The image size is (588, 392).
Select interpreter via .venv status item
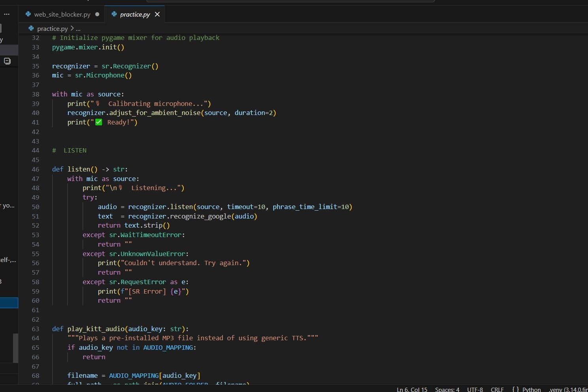[x=568, y=389]
